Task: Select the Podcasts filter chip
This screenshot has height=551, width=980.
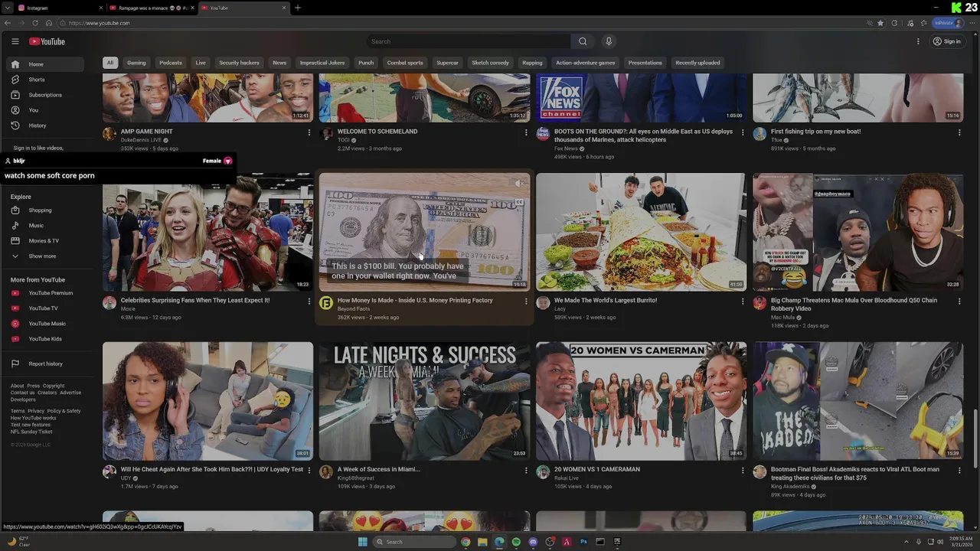Action: tap(171, 63)
